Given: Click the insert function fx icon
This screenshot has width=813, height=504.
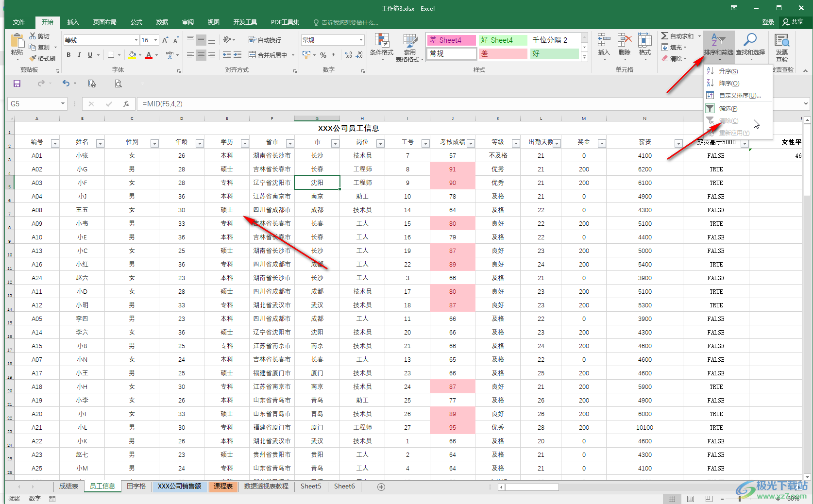Looking at the screenshot, I should [x=126, y=103].
